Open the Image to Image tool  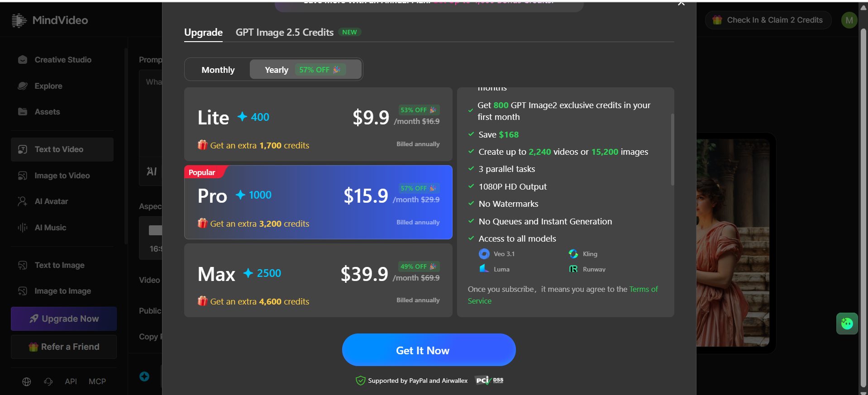tap(62, 291)
